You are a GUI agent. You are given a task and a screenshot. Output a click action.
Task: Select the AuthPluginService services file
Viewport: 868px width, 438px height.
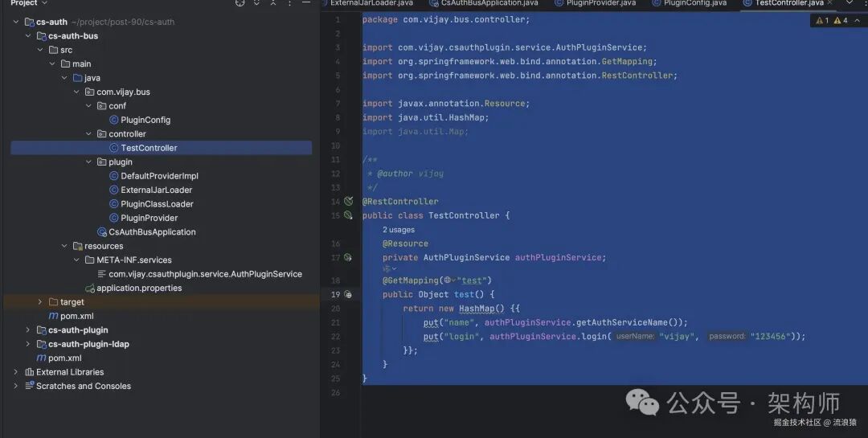205,274
